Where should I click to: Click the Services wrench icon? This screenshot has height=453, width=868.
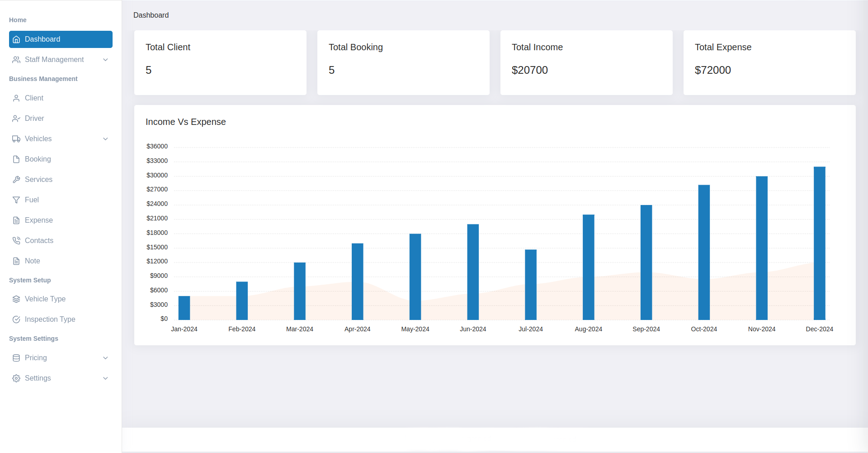[x=16, y=180]
